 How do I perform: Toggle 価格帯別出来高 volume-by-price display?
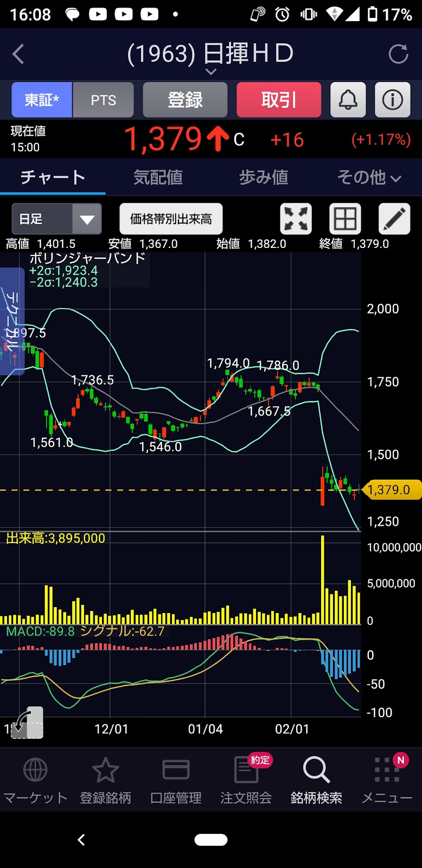coord(171,219)
